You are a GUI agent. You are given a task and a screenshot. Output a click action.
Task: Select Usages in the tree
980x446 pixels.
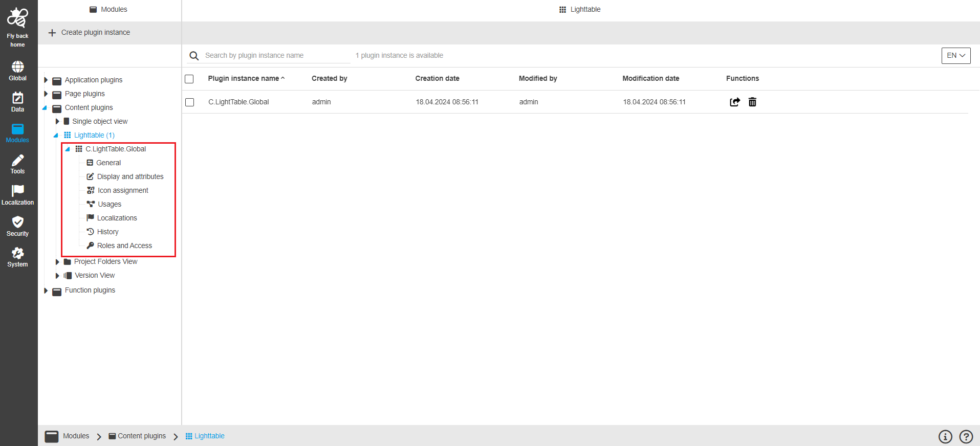pos(110,204)
